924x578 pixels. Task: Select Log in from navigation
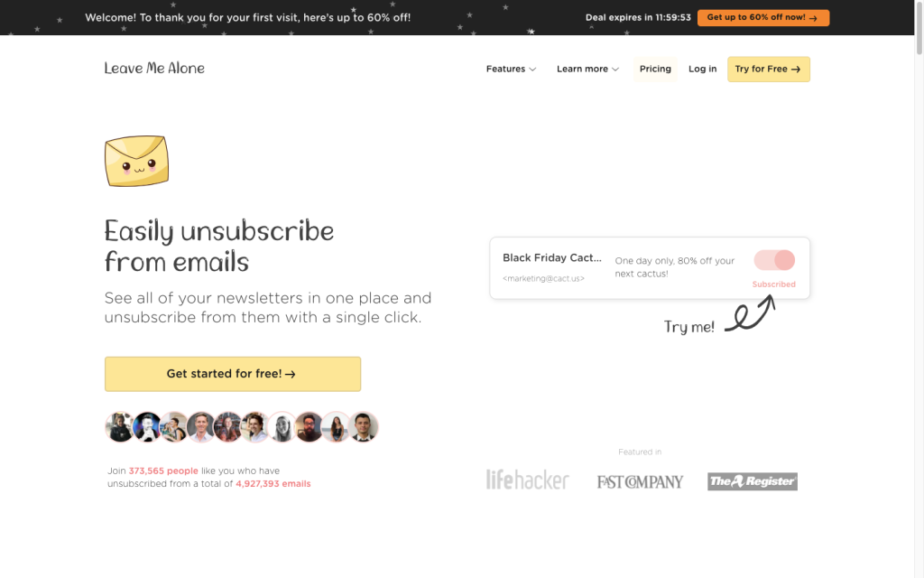(x=702, y=70)
